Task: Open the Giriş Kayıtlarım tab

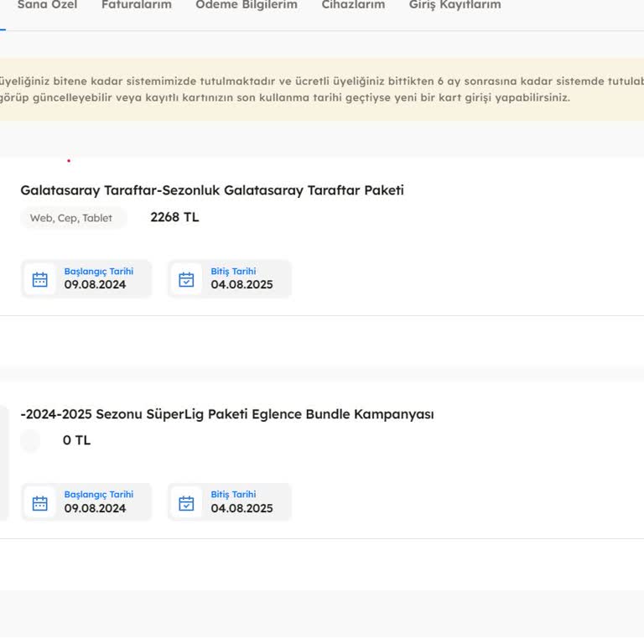Action: click(x=455, y=5)
